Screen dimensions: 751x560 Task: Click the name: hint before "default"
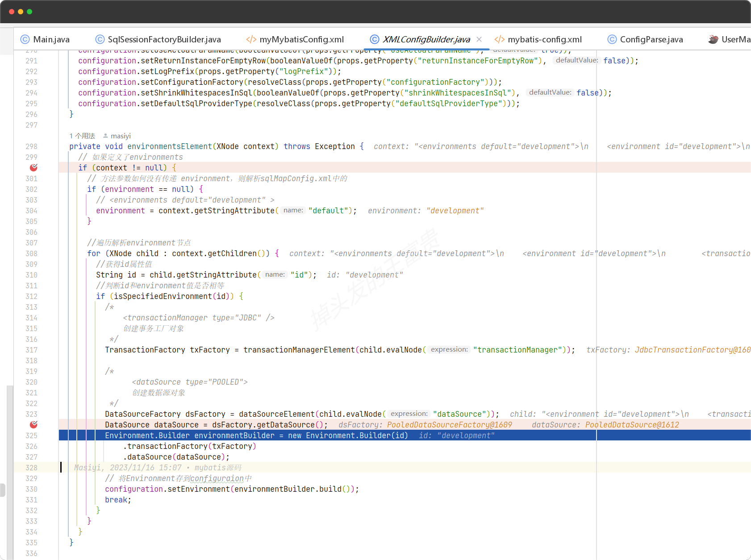pos(293,210)
